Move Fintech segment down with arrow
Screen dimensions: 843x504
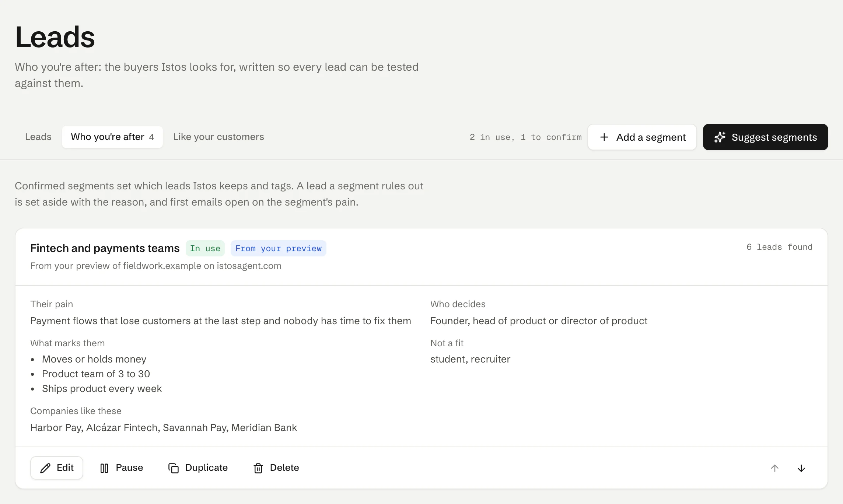click(x=801, y=468)
